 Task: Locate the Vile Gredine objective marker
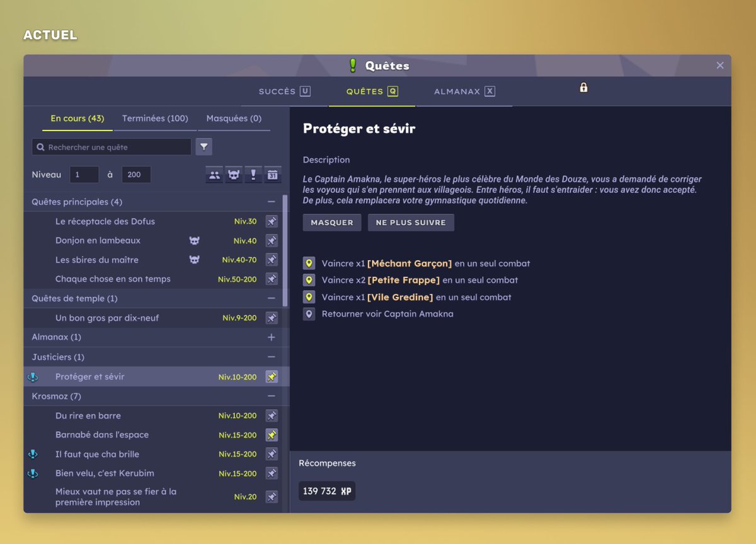pos(309,297)
